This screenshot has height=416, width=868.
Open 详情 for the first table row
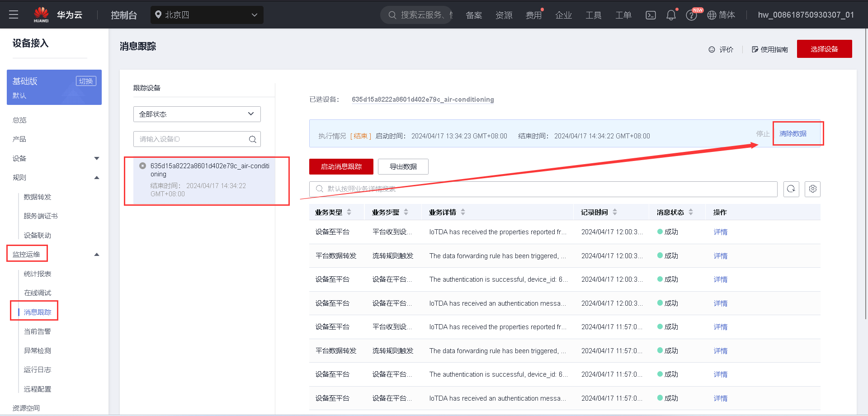click(x=720, y=232)
